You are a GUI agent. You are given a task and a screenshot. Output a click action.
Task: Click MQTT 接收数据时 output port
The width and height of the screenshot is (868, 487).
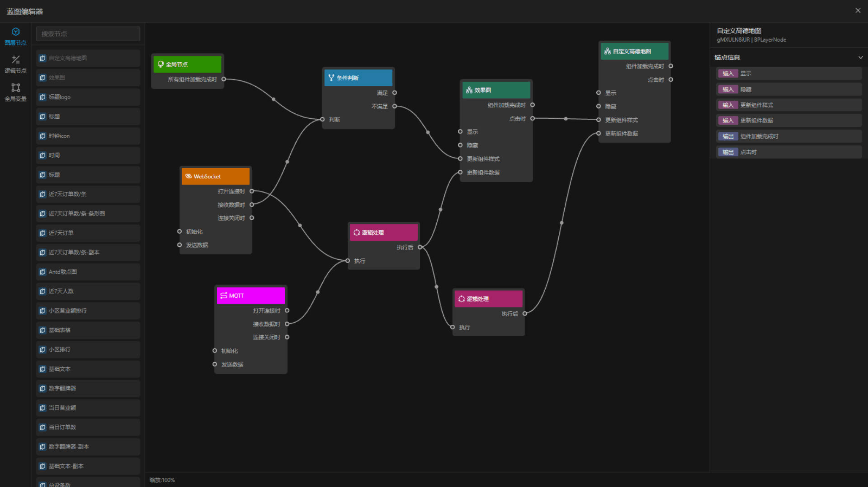point(287,324)
